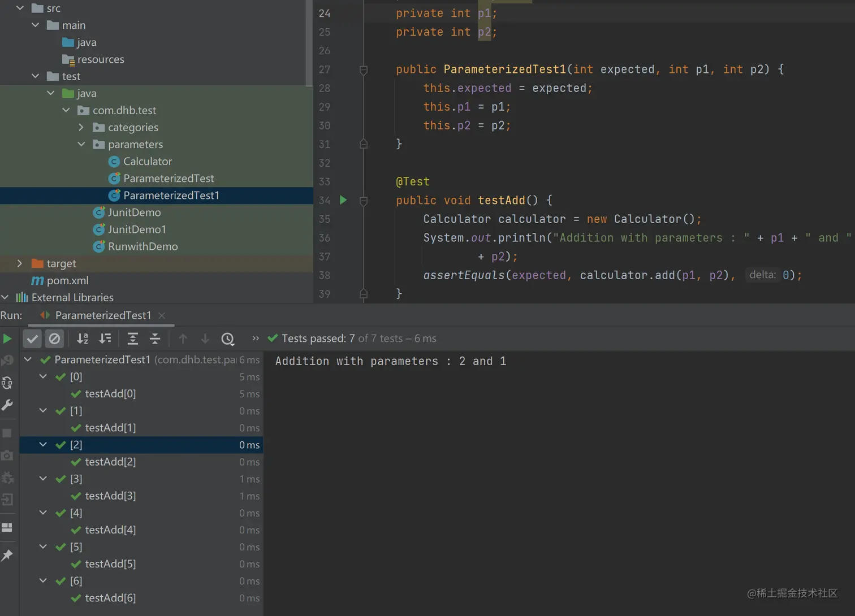855x616 pixels.
Task: Collapse the [6] test group
Action: coord(43,580)
